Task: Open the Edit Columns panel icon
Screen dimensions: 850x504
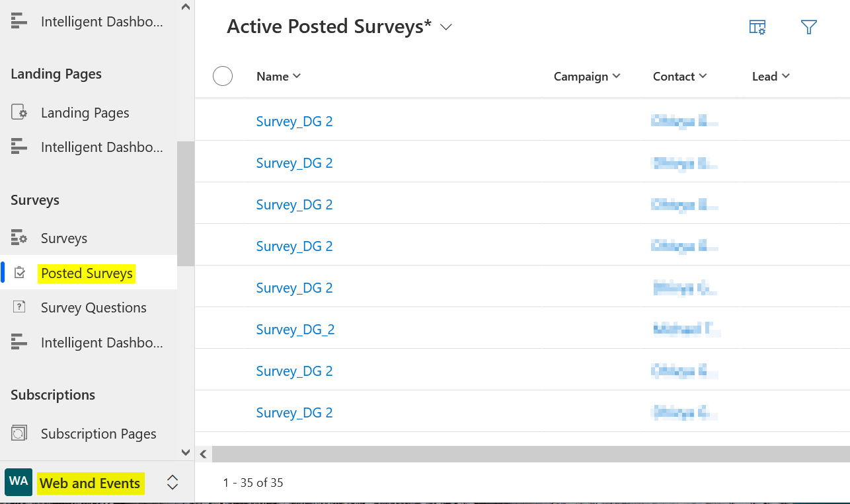Action: pyautogui.click(x=757, y=27)
